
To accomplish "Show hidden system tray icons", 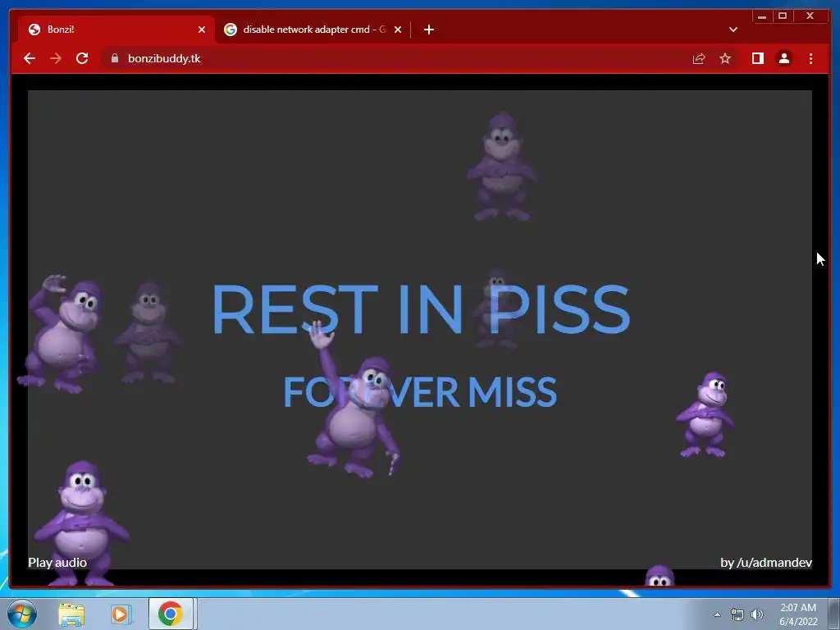I will click(717, 614).
